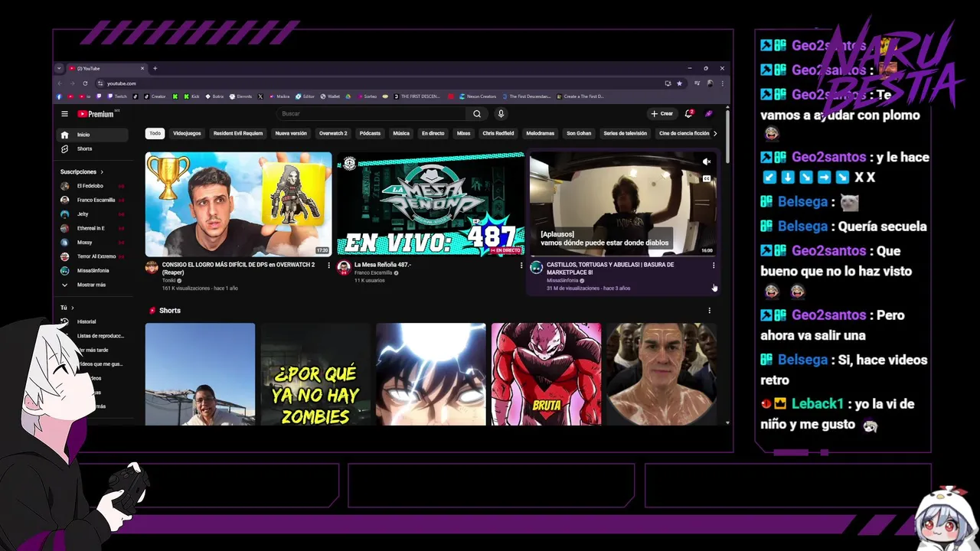
Task: Select the Todo filter chip
Action: (155, 133)
